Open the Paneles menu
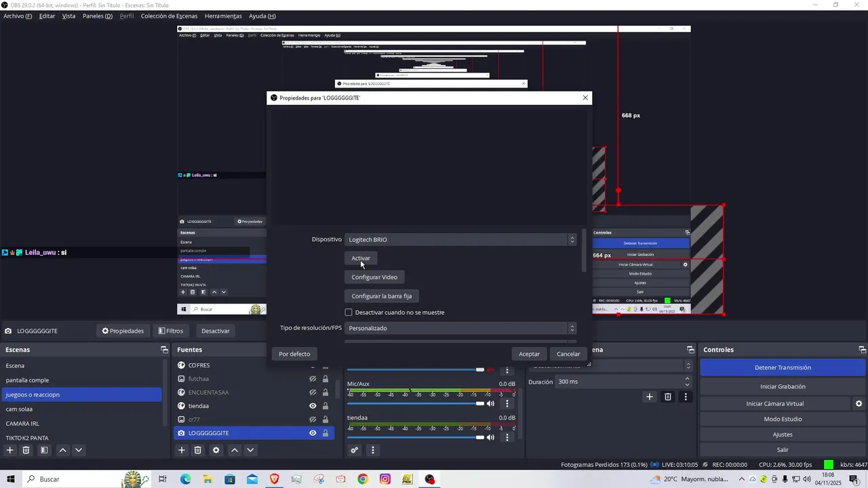868x488 pixels. point(98,16)
